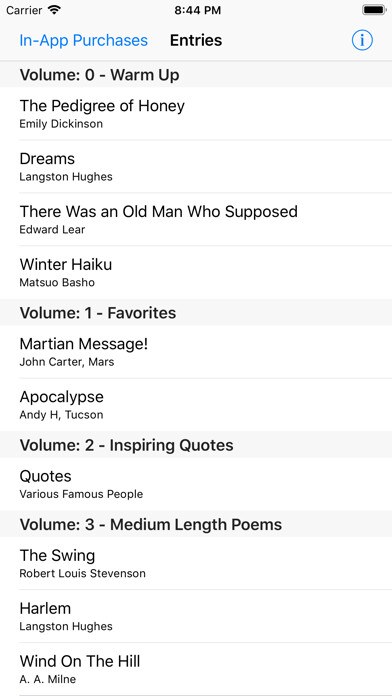Choose the Winter Haiku entry
This screenshot has height=696, width=392.
(x=196, y=272)
